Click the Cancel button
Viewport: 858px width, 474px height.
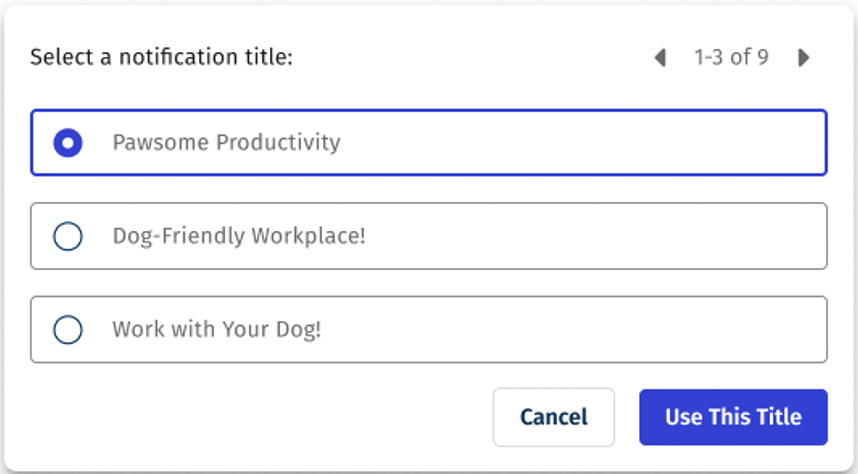tap(554, 417)
